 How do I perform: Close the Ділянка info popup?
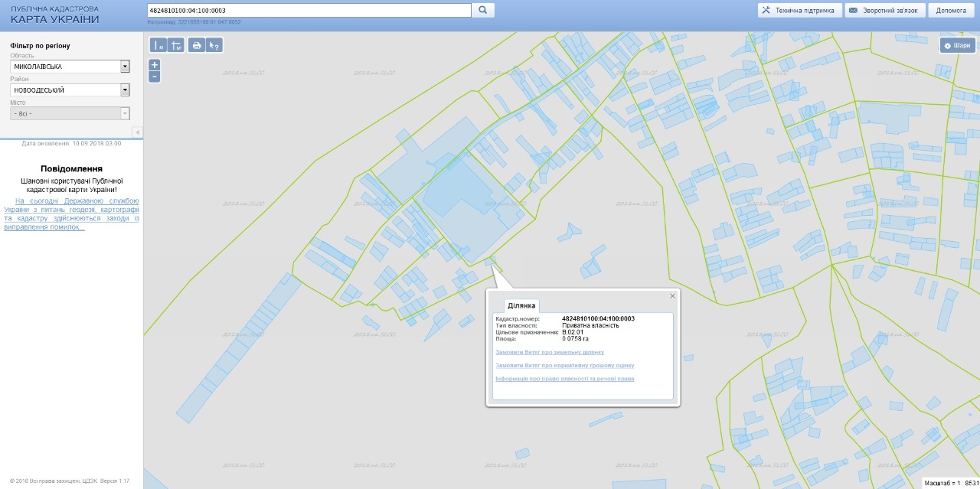click(673, 295)
